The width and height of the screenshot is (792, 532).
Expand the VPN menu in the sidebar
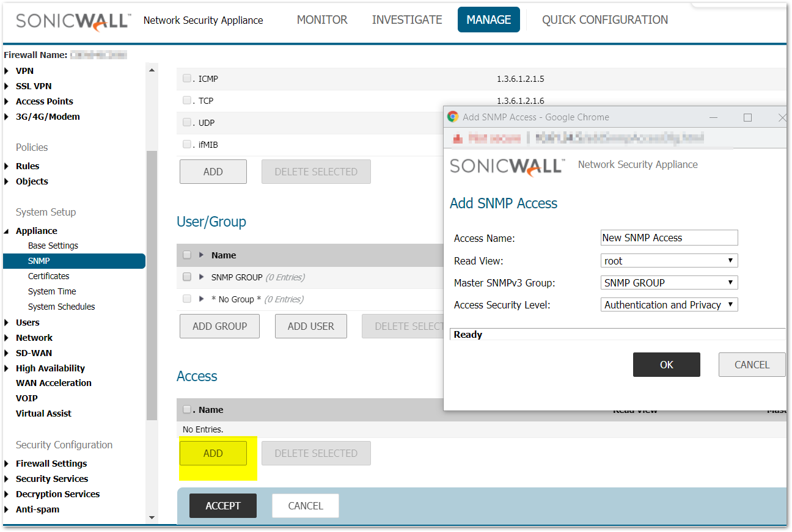pos(6,71)
